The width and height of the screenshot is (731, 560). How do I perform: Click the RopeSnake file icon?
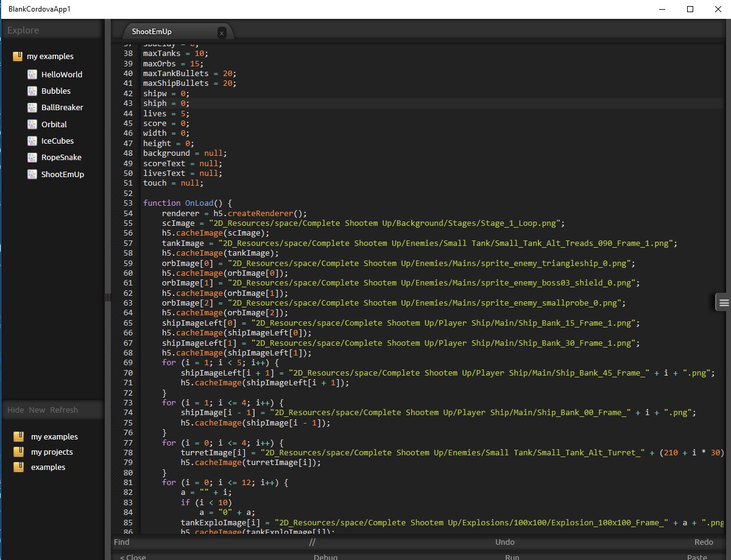pyautogui.click(x=32, y=157)
